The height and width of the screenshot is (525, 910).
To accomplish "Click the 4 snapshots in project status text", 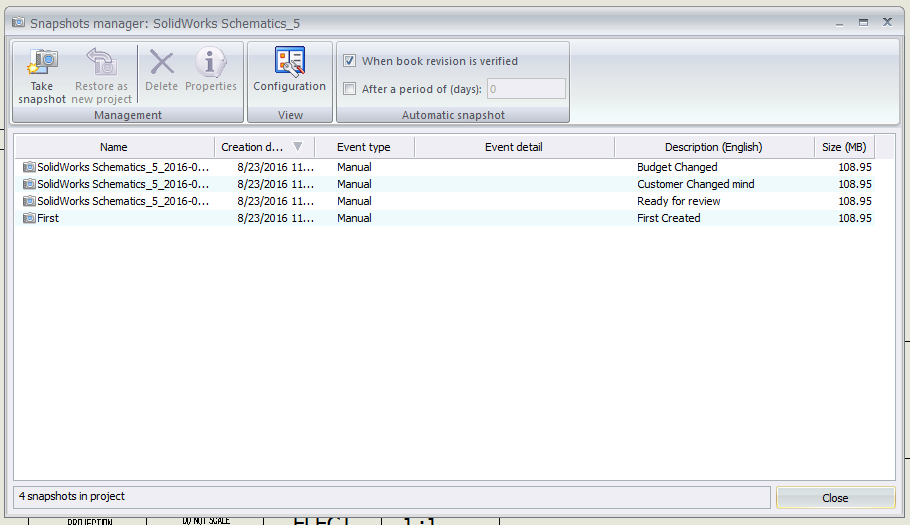I will pos(72,497).
